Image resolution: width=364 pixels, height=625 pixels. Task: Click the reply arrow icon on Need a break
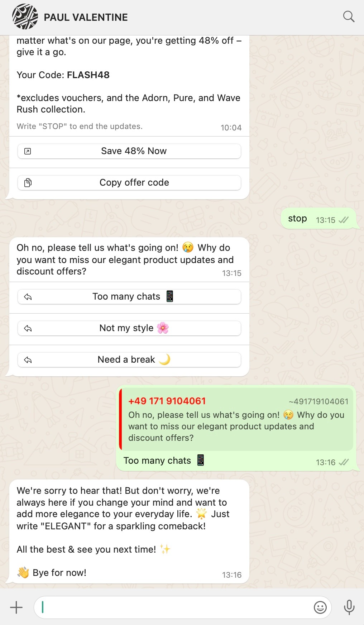(28, 360)
